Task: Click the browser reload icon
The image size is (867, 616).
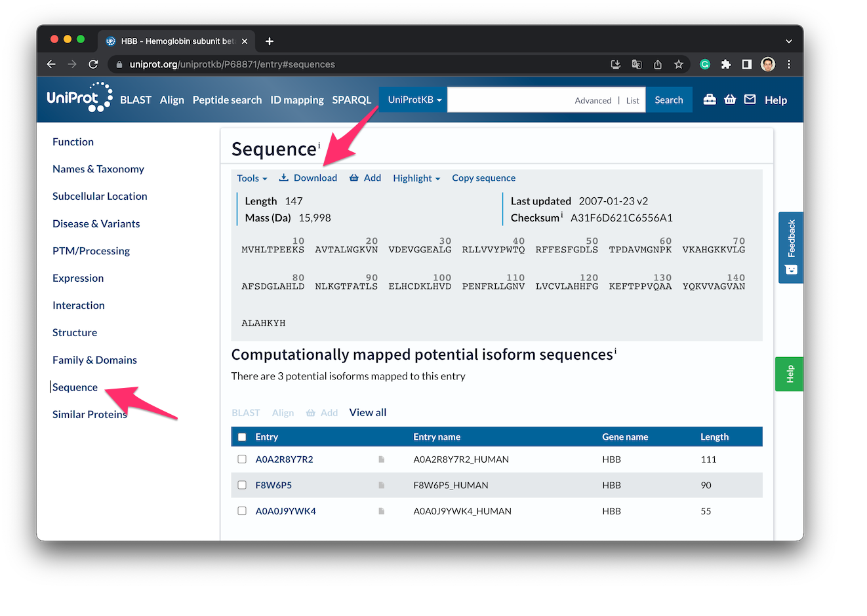Action: 93,64
